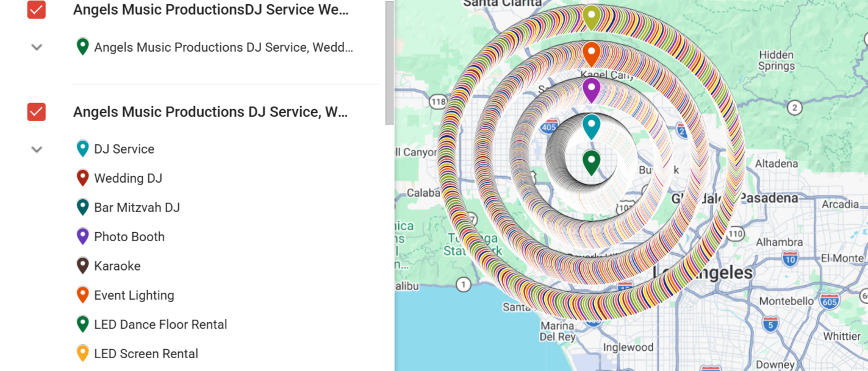Screen dimensions: 868x371
Task: Click the green center map marker
Action: coord(590,162)
